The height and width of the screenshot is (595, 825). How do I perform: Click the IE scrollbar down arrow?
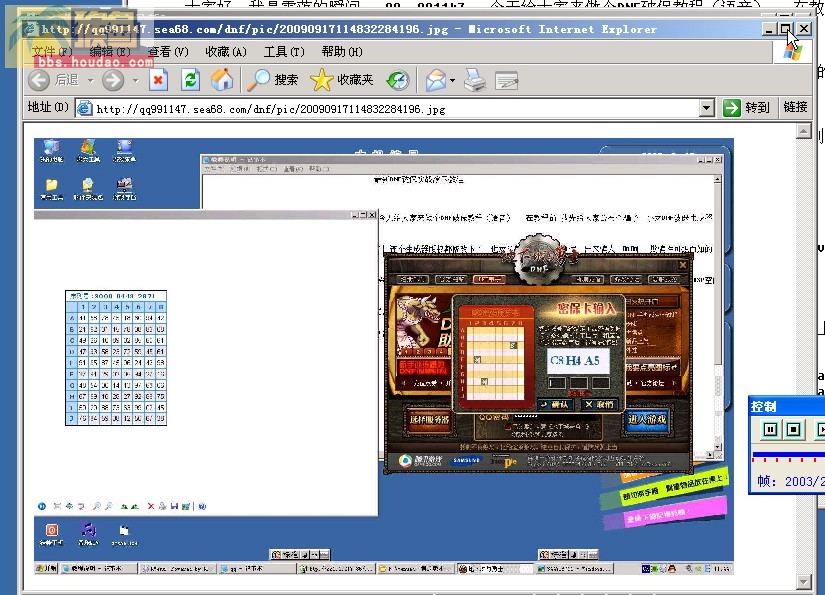[x=803, y=582]
